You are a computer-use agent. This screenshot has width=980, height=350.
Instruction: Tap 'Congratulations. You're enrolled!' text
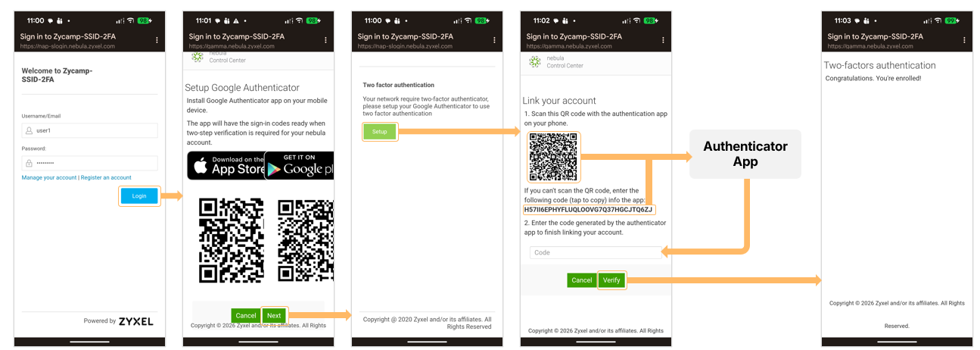(873, 79)
